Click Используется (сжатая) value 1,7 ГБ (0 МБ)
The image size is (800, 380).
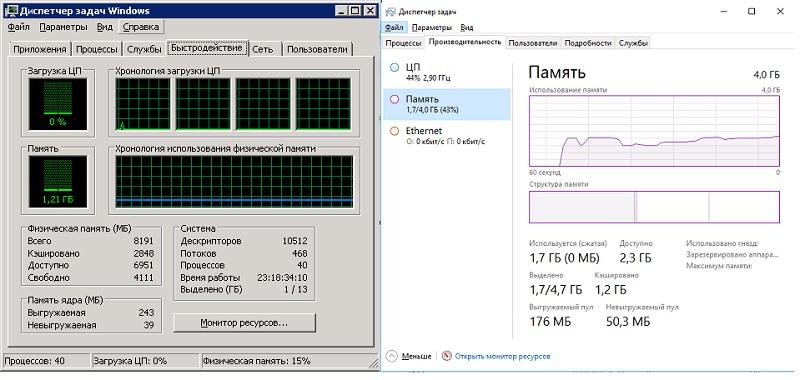pos(564,258)
